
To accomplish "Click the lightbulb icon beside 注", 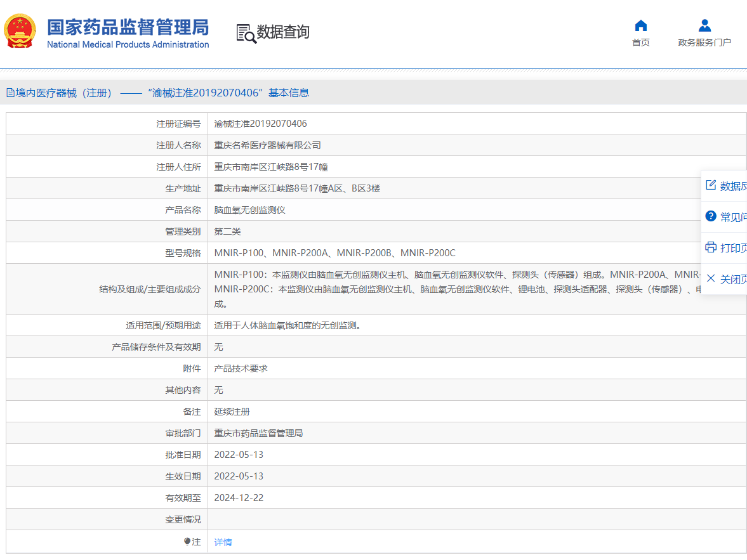I will tap(187, 542).
